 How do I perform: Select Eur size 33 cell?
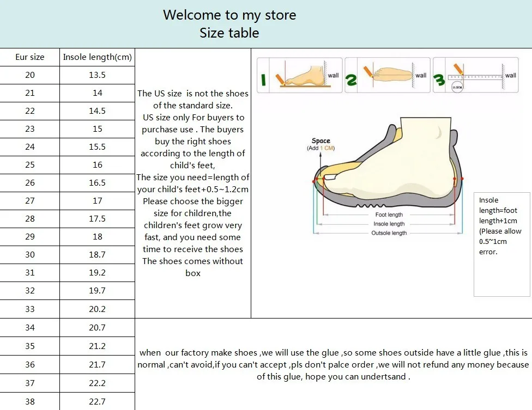pos(30,309)
